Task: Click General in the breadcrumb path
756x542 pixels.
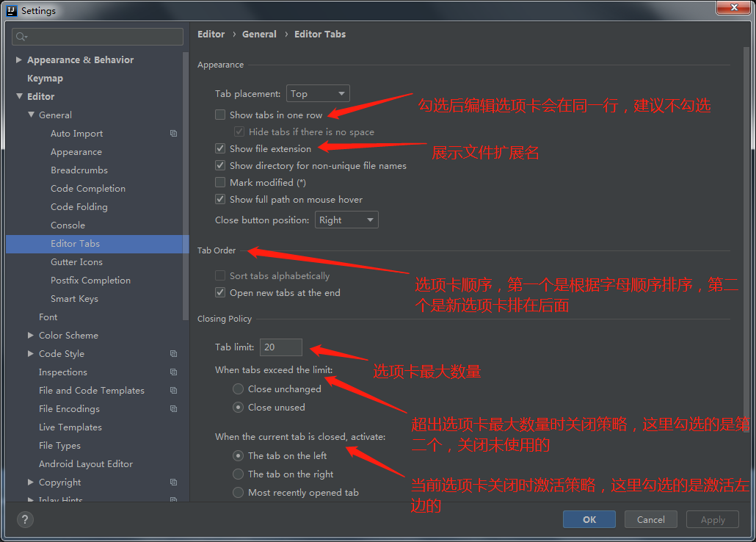Action: 259,34
